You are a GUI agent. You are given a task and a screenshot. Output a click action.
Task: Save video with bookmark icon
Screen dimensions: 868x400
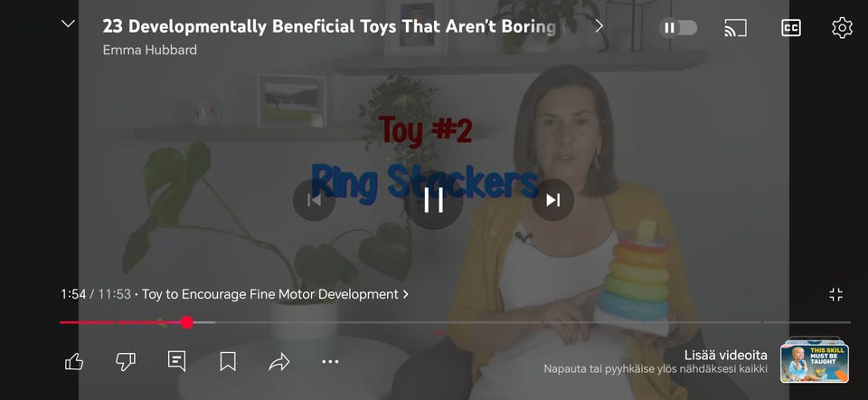click(x=228, y=362)
